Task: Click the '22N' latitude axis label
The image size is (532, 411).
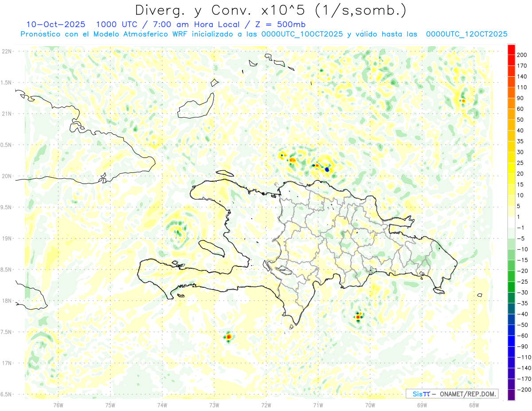Action: click(x=7, y=51)
